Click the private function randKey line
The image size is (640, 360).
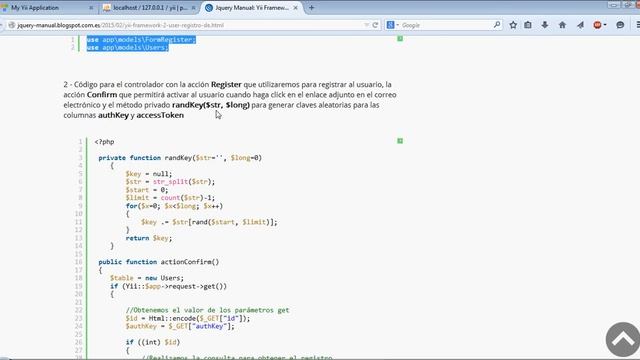pyautogui.click(x=180, y=158)
